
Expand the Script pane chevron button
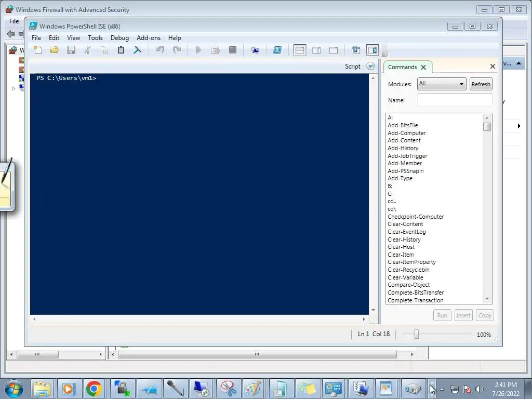tap(370, 66)
